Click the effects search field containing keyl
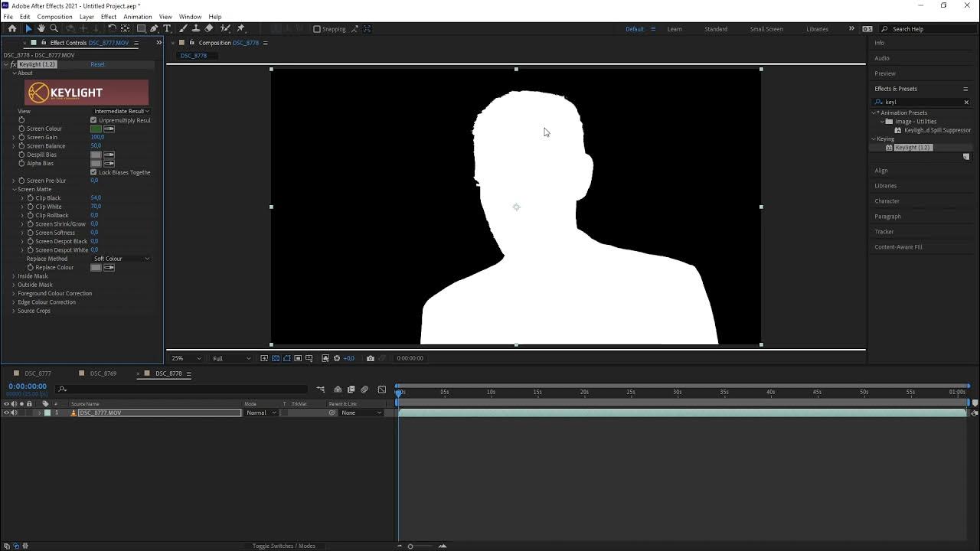The image size is (980, 551). tap(921, 102)
